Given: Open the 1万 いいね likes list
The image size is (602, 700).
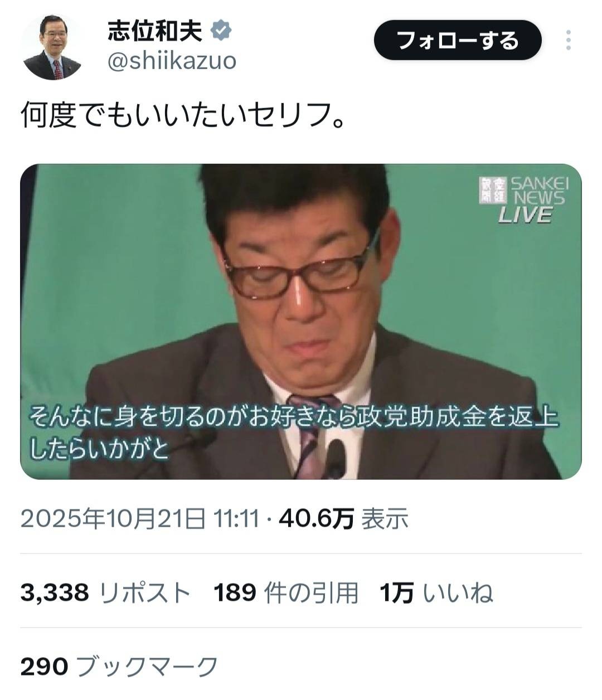Looking at the screenshot, I should coord(436,592).
